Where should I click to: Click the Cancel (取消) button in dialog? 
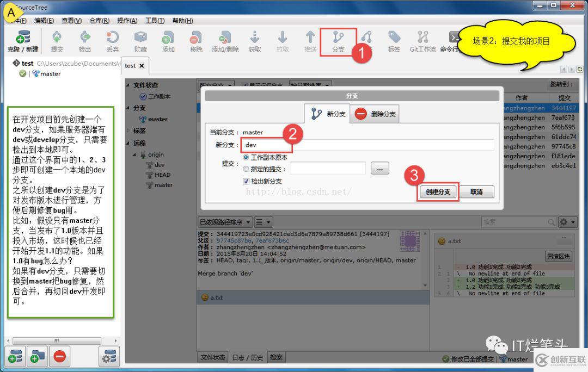pyautogui.click(x=476, y=192)
